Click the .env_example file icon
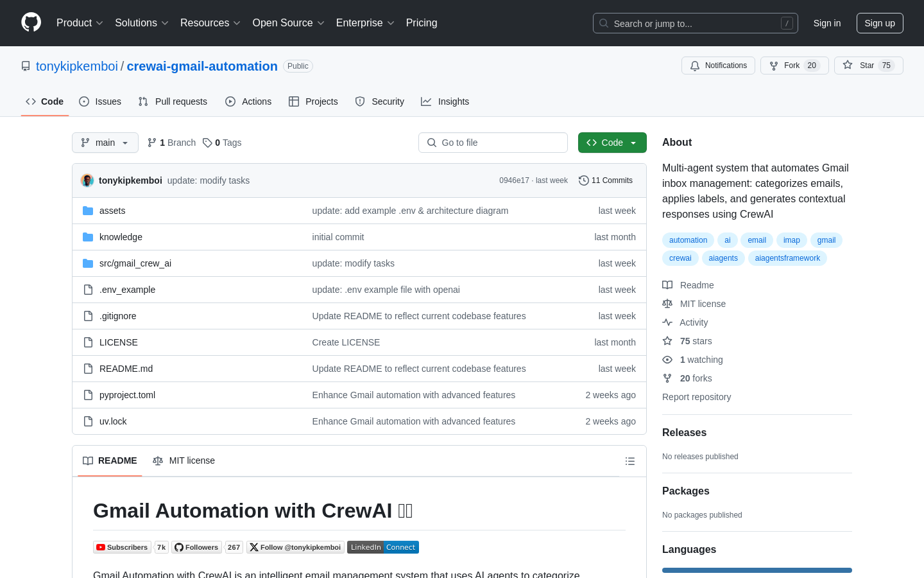 tap(88, 290)
